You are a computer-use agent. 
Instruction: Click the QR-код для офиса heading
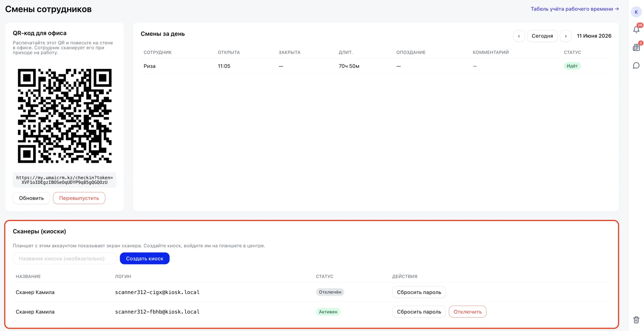pyautogui.click(x=40, y=33)
